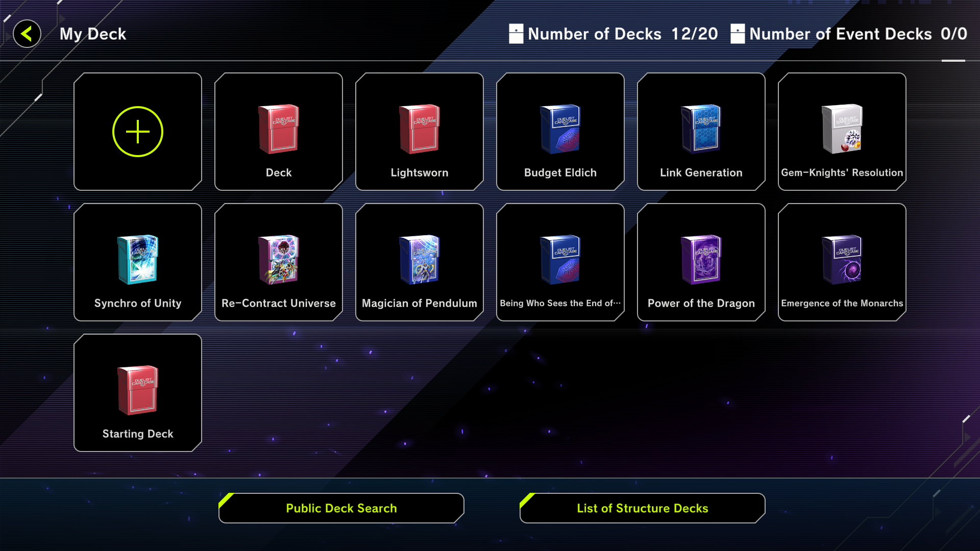This screenshot has height=551, width=980.
Task: Click Number of Decks counter icon
Action: pyautogui.click(x=516, y=34)
